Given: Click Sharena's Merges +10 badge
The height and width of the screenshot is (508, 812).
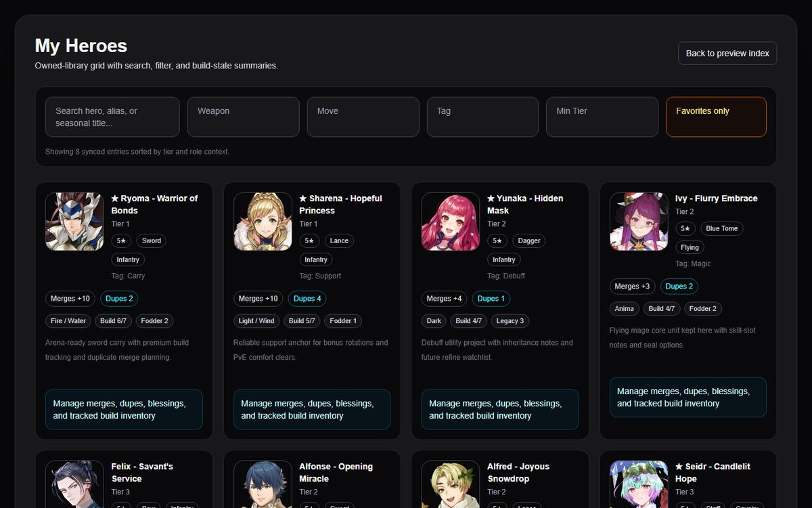Looking at the screenshot, I should (x=258, y=299).
